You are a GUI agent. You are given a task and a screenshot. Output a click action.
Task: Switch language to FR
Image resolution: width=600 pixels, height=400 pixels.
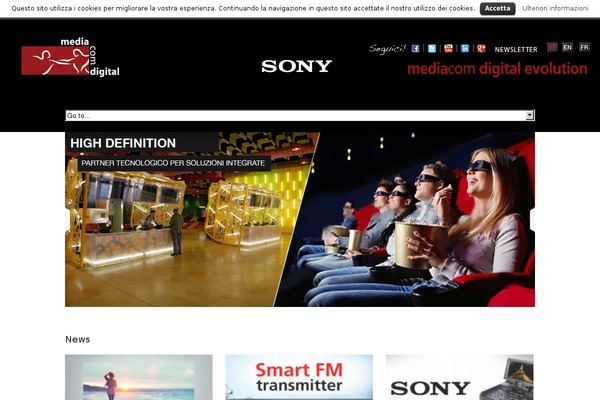[x=584, y=47]
